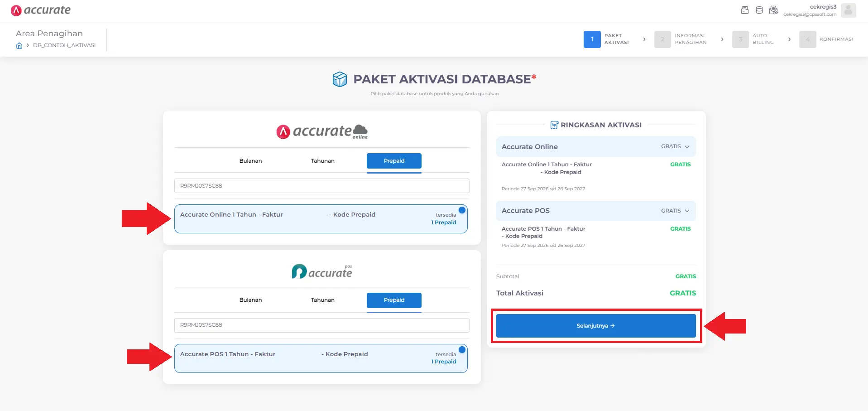Follow the DB_CONTOH_AKTIVASI breadcrumb link

click(x=64, y=45)
